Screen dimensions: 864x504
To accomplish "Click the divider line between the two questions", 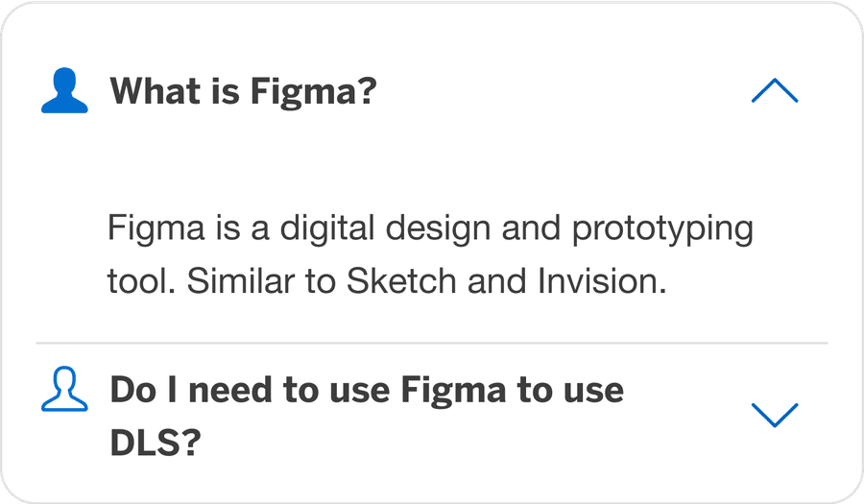I will click(x=432, y=343).
